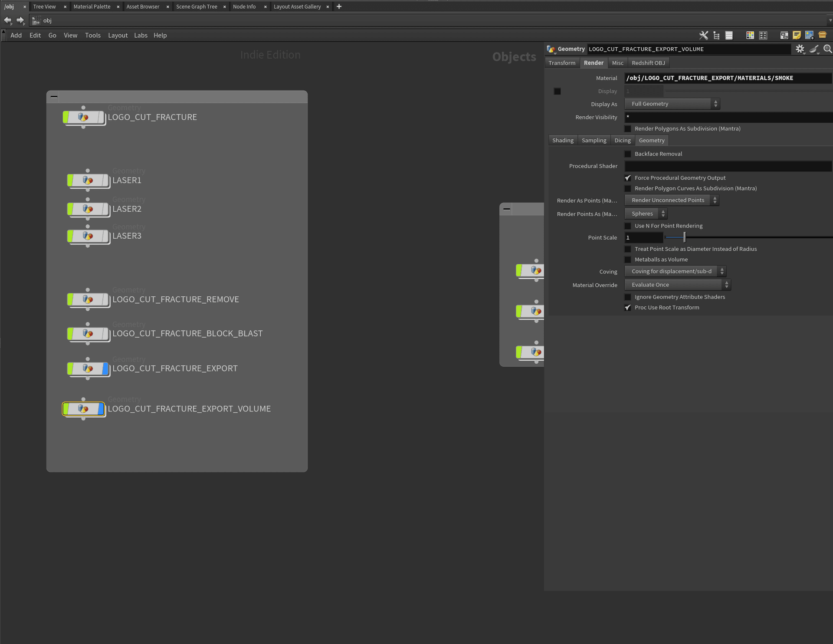Open the parameter search magnifier
The image size is (833, 644).
(827, 49)
